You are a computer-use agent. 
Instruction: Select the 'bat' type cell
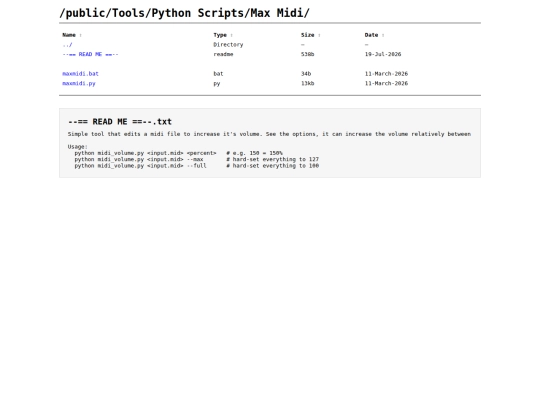click(x=218, y=74)
